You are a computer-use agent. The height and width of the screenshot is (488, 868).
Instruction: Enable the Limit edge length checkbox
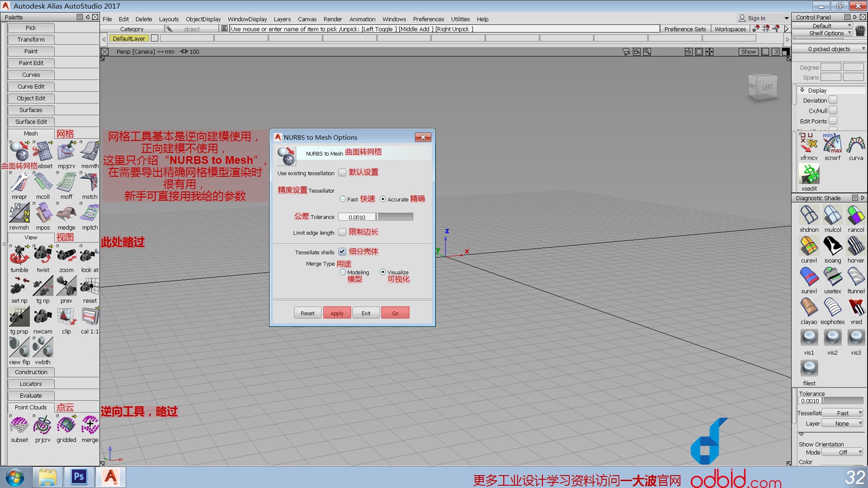[x=342, y=232]
